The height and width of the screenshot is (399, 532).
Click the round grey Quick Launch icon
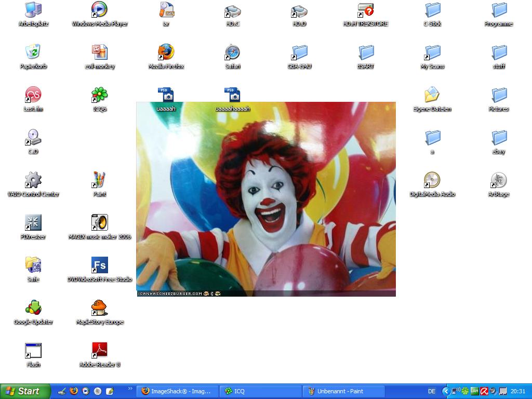[x=98, y=391]
